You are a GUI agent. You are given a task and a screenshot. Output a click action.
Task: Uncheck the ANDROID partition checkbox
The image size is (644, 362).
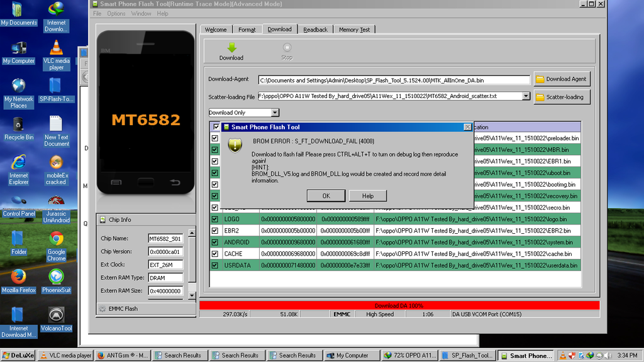215,242
